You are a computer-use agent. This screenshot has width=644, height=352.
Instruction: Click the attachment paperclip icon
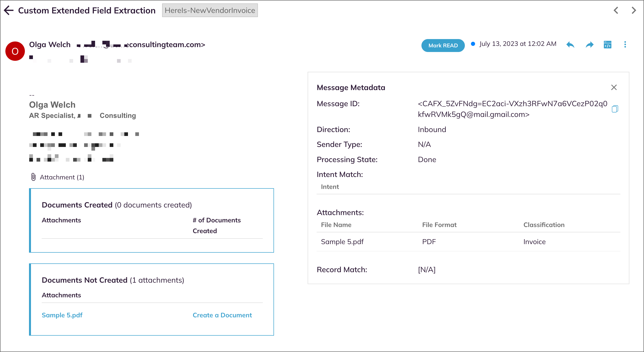point(33,177)
